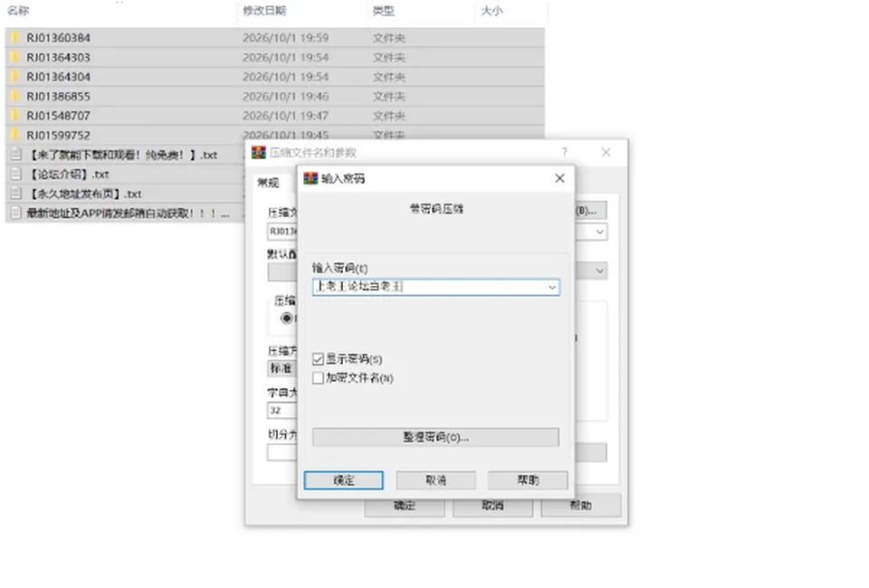Select the file named 【论坛介绍】.txt
The height and width of the screenshot is (588, 869).
coord(69,175)
